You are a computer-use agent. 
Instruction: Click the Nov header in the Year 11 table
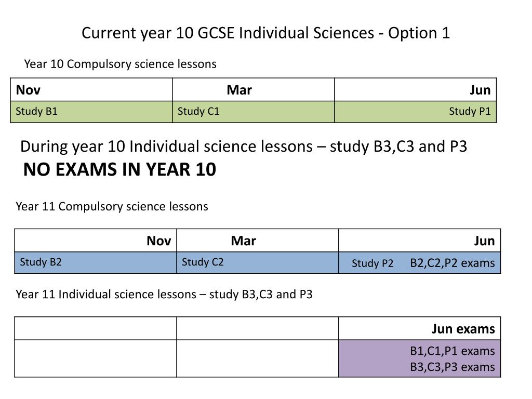pyautogui.click(x=159, y=241)
